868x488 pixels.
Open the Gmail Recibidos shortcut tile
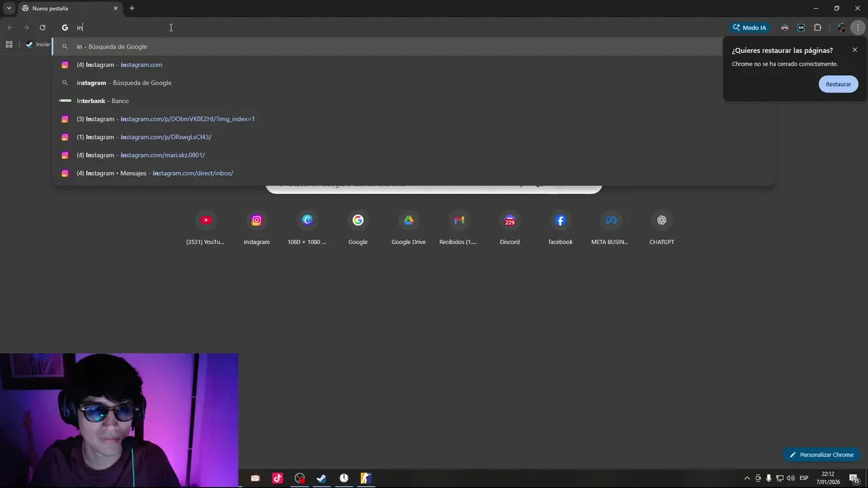pos(458,228)
